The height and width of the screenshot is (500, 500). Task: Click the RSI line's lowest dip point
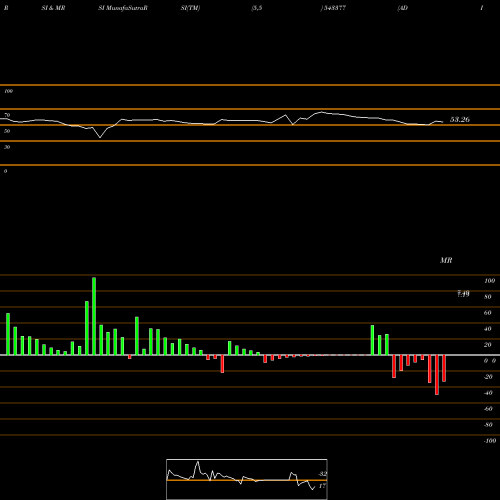(x=100, y=137)
